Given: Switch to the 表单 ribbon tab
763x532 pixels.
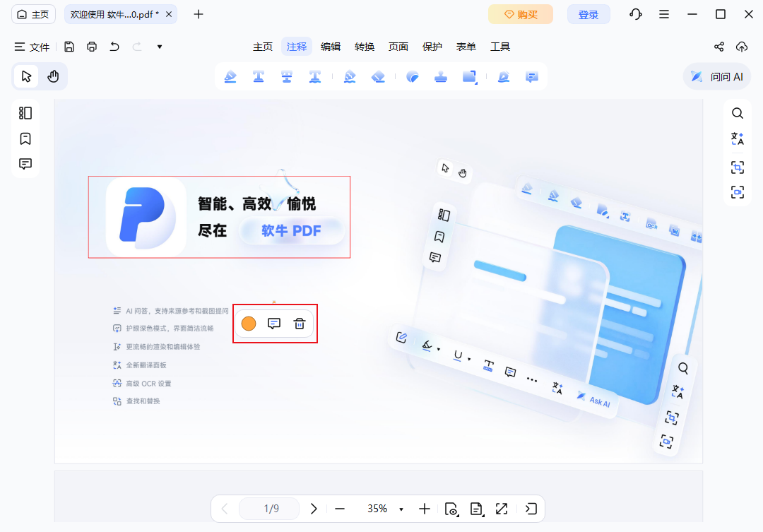Looking at the screenshot, I should pos(466,47).
